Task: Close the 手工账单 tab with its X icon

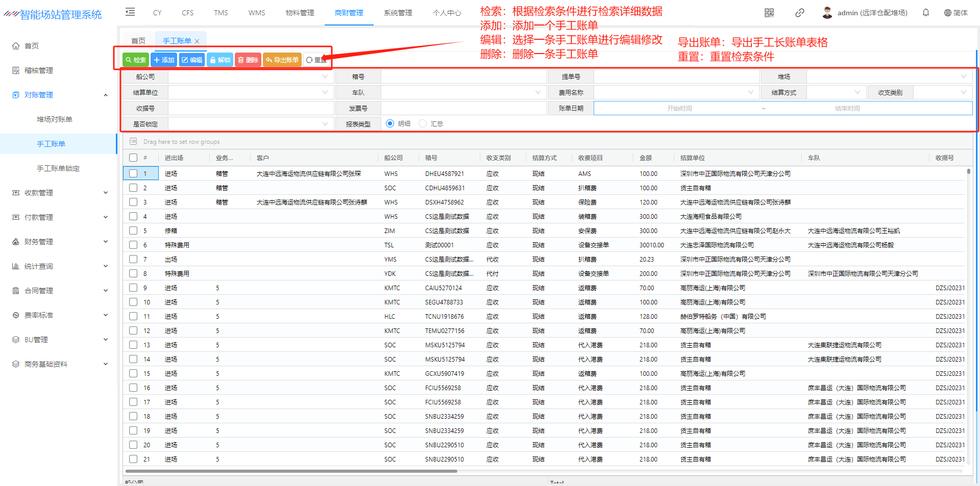Action: [x=197, y=41]
